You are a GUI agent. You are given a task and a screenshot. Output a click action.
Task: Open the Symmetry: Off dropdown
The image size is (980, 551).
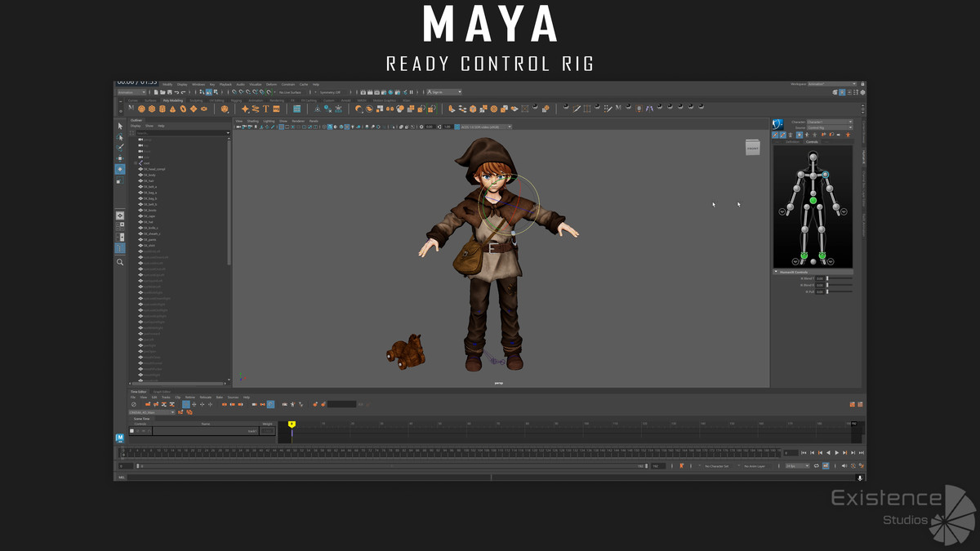click(x=332, y=92)
